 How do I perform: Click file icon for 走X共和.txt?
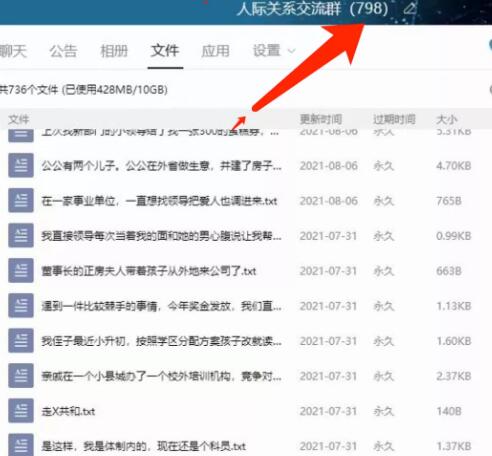click(x=21, y=411)
